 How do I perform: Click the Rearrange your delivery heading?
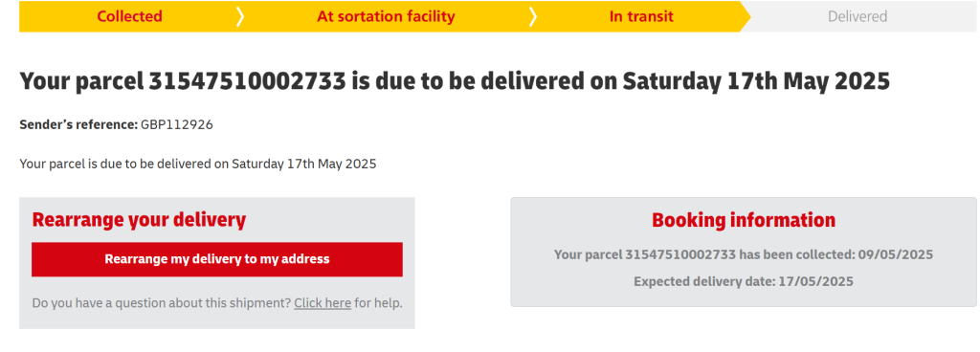coord(139,220)
